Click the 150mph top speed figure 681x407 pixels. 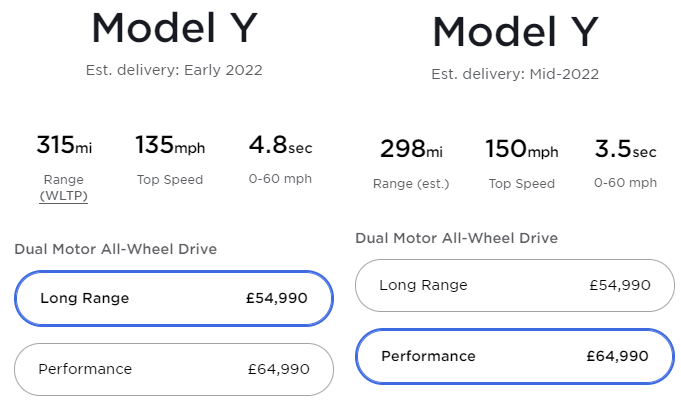click(x=521, y=150)
